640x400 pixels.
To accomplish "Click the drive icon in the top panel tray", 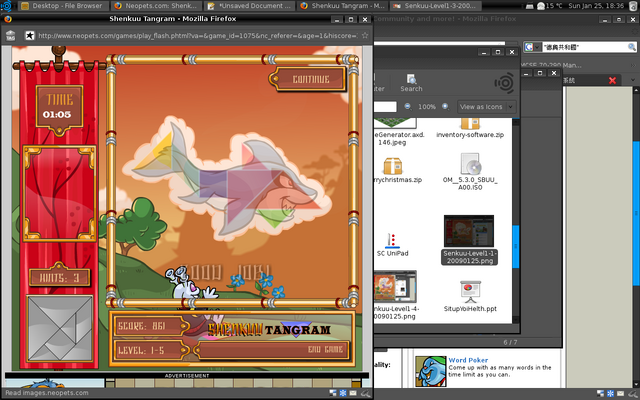I will [x=529, y=6].
